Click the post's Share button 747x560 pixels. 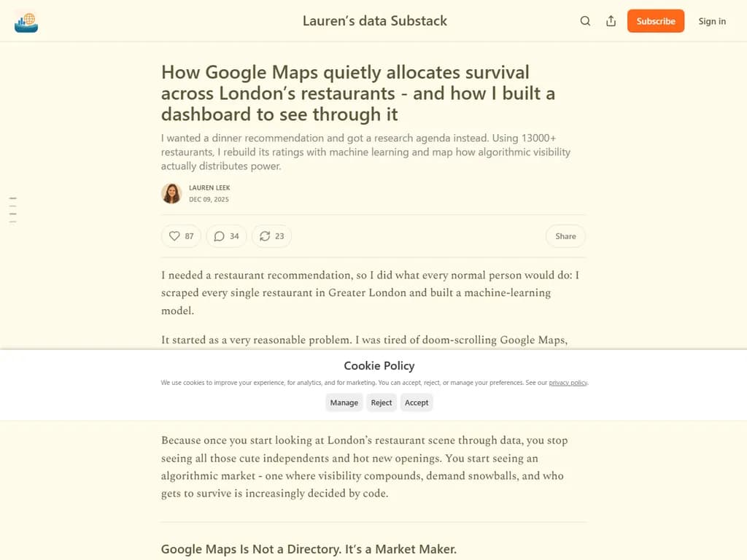[x=565, y=236]
